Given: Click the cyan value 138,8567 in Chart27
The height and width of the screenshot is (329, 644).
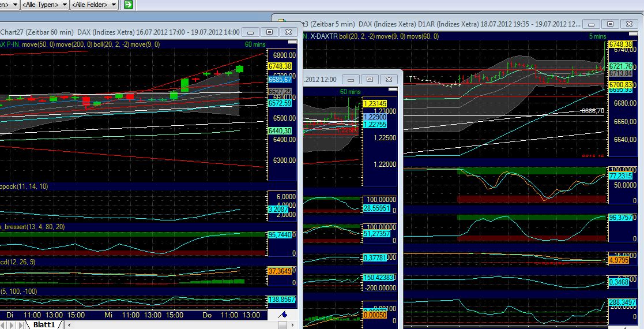Looking at the screenshot, I should coord(282,300).
